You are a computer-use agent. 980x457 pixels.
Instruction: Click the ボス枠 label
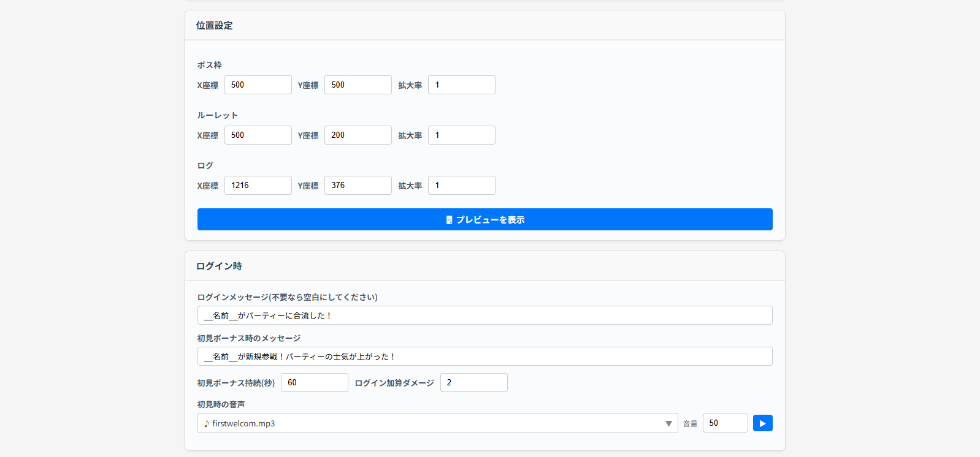[209, 65]
